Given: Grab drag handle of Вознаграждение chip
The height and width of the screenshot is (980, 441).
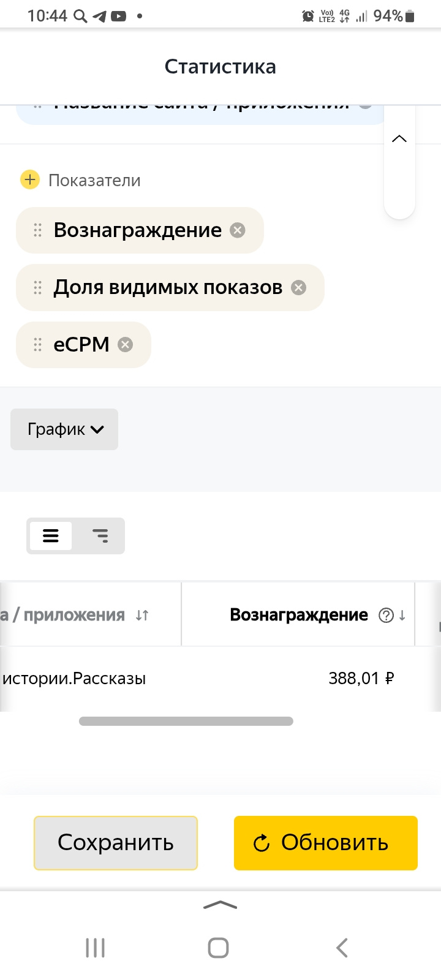Looking at the screenshot, I should pos(37,230).
